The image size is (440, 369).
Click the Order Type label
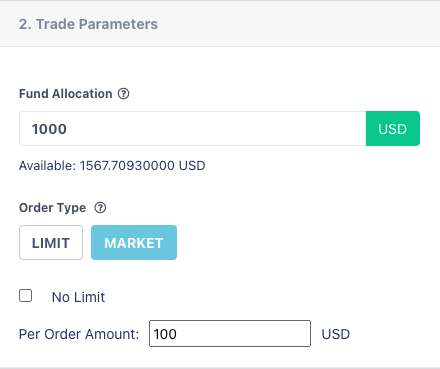tap(52, 208)
